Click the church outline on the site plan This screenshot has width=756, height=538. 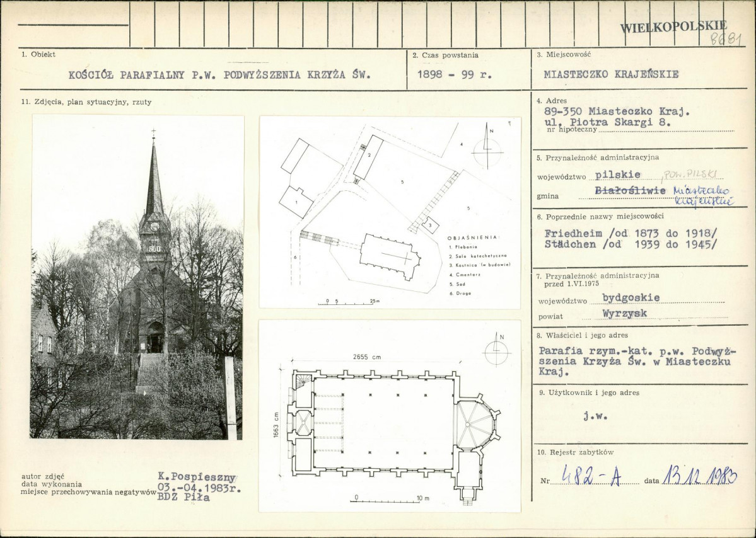click(x=388, y=256)
